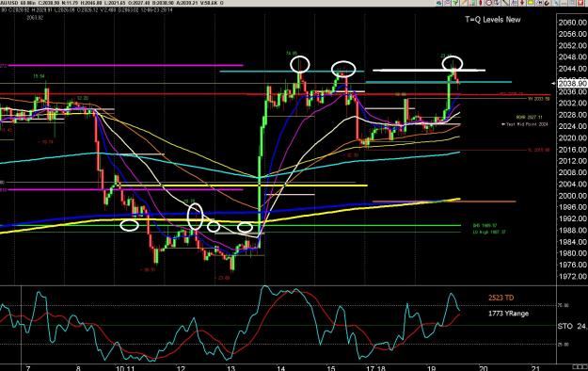
Task: Click date label 12 on time axis
Action: pos(181,368)
